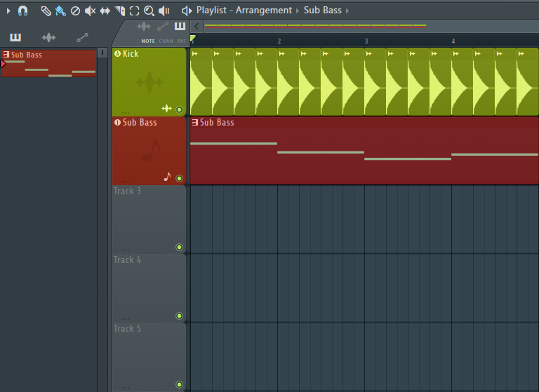Image resolution: width=539 pixels, height=392 pixels.
Task: Click piano icon above PAT label
Action: (x=180, y=26)
